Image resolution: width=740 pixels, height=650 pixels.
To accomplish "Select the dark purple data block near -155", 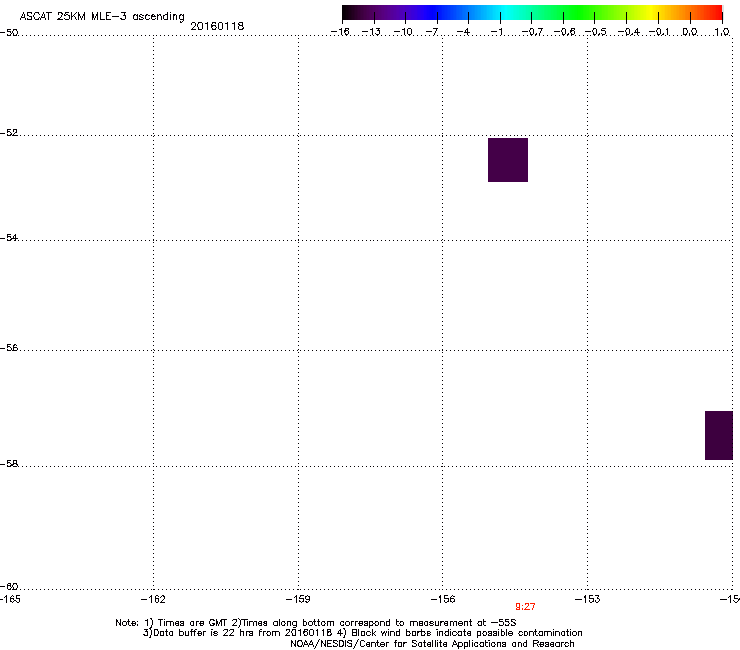I will point(508,160).
